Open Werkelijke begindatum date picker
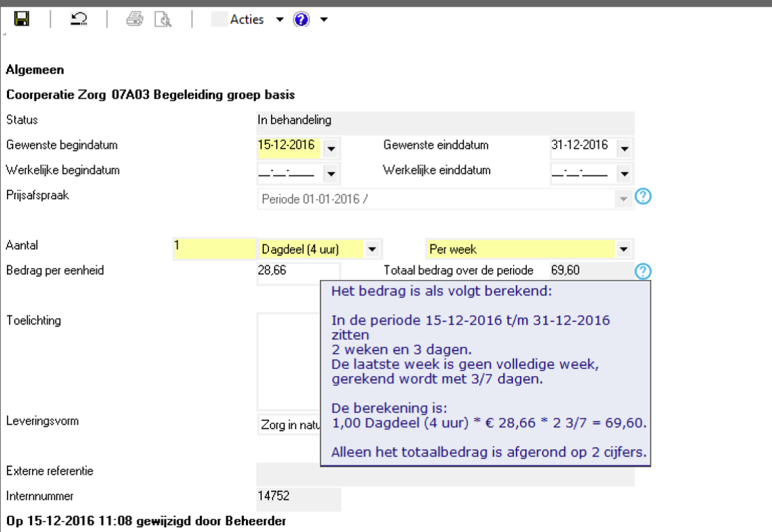This screenshot has height=532, width=772. pos(330,172)
